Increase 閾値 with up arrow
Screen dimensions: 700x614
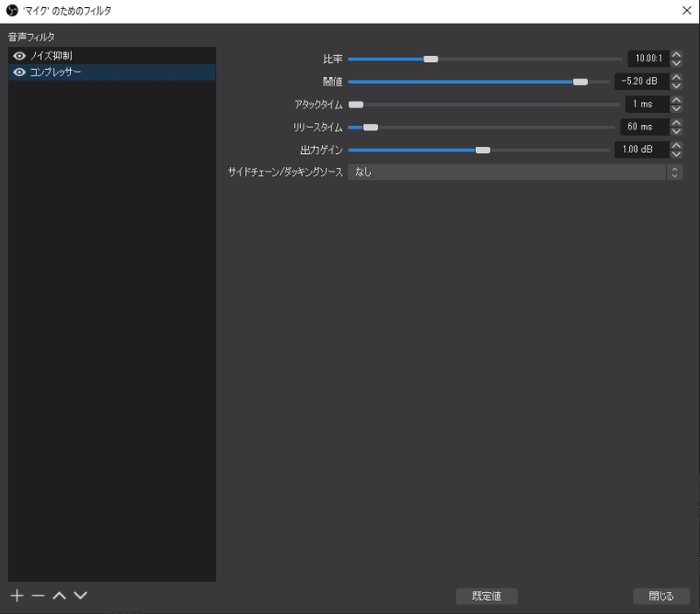[x=676, y=77]
